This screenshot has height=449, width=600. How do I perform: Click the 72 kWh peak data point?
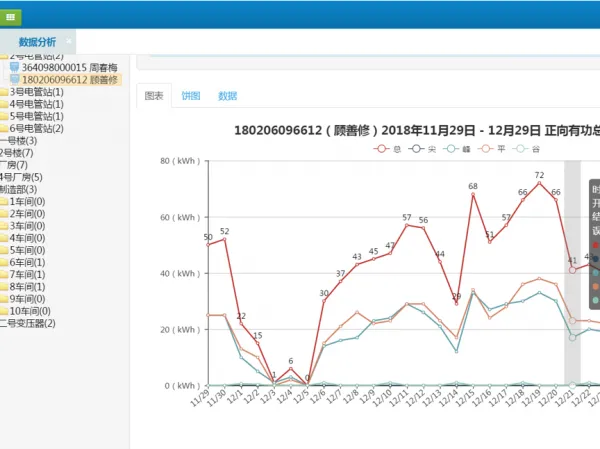click(x=540, y=183)
